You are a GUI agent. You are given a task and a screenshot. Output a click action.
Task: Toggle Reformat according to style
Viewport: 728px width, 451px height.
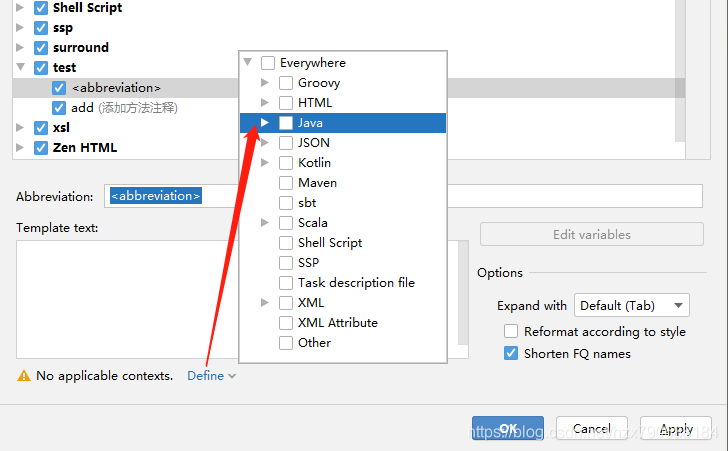tap(511, 332)
